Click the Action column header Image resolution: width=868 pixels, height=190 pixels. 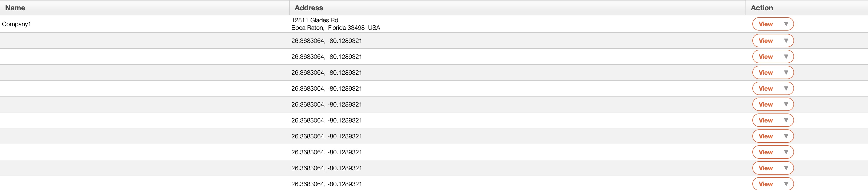762,8
